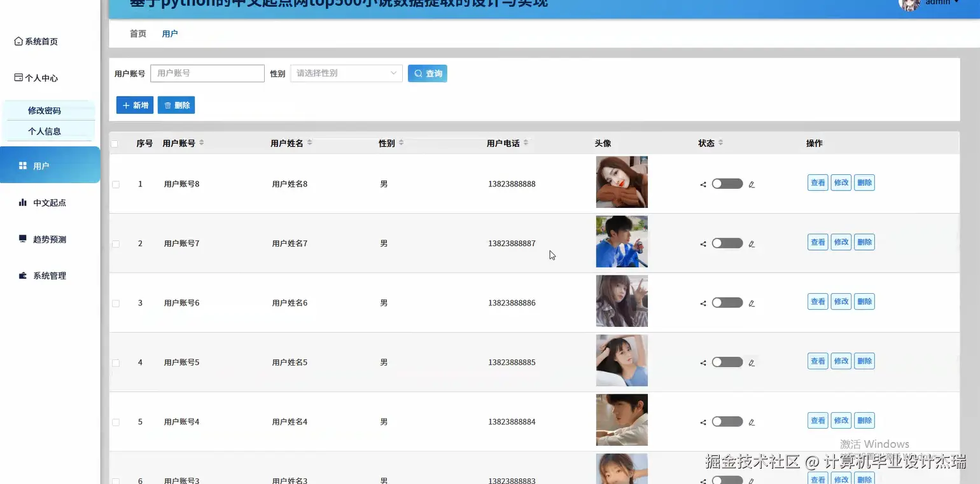Screen dimensions: 980x484
Task: Click the share icon in 用户账号7 row
Action: point(703,244)
